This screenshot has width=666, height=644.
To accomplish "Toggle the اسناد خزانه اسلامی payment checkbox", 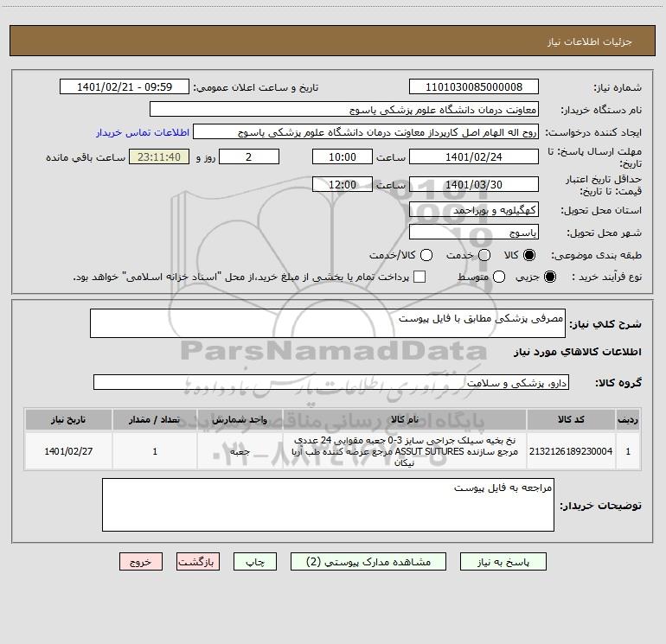I will (419, 277).
